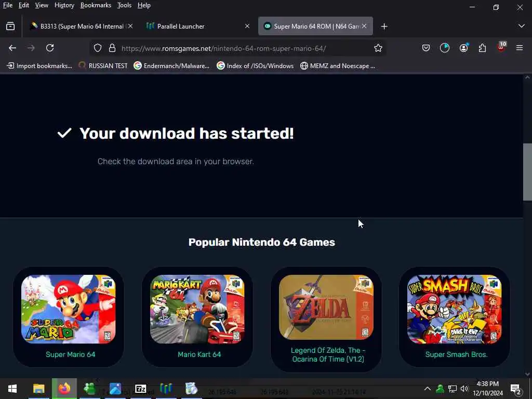532x399 pixels.
Task: Click the page vertical scrollbar thumb
Action: (527, 171)
